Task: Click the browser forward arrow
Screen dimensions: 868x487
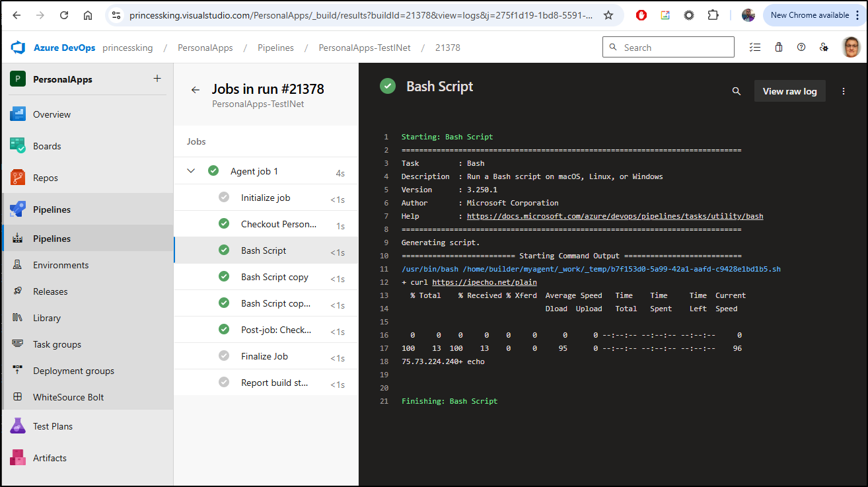Action: [40, 15]
